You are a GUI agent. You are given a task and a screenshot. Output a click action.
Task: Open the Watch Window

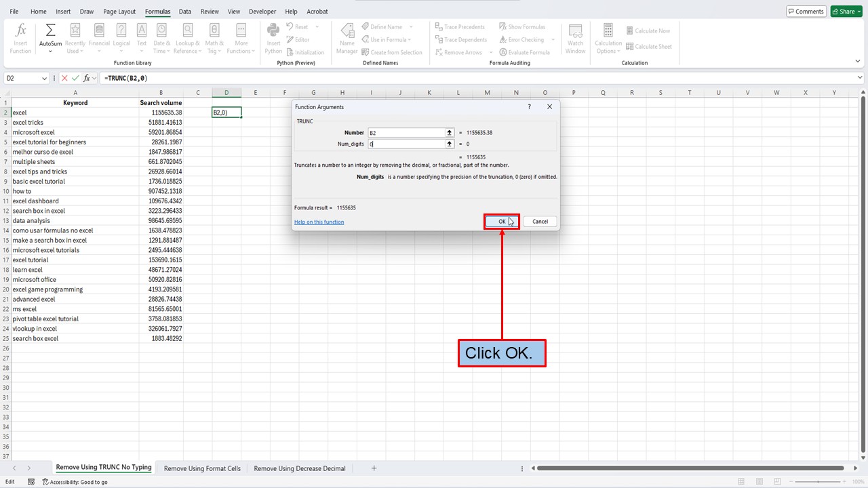click(x=575, y=39)
